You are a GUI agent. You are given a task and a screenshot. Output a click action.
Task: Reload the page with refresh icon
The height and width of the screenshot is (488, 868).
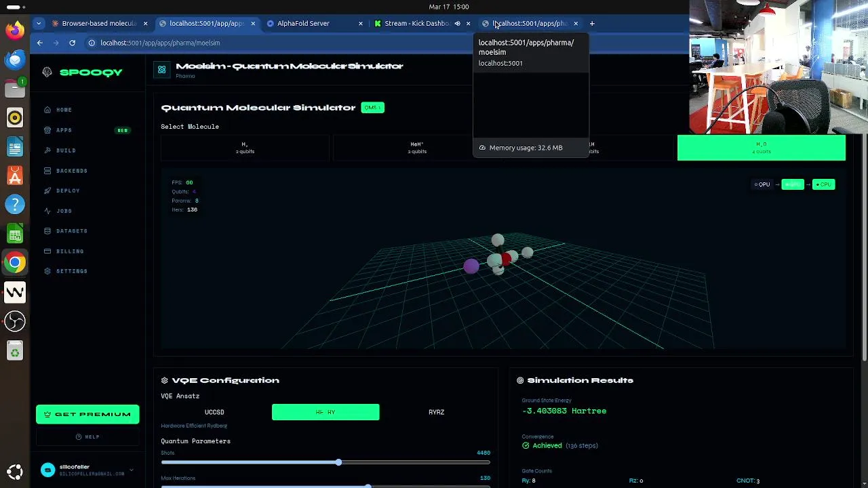[x=72, y=43]
